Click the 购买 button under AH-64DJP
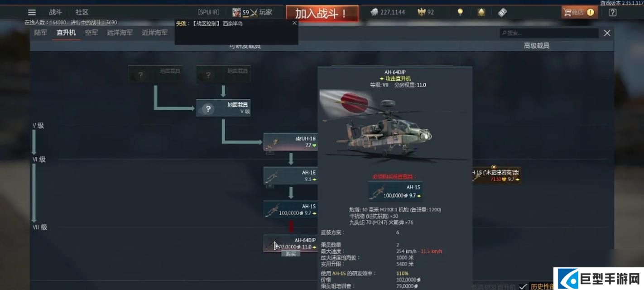This screenshot has width=644, height=290. coord(290,254)
